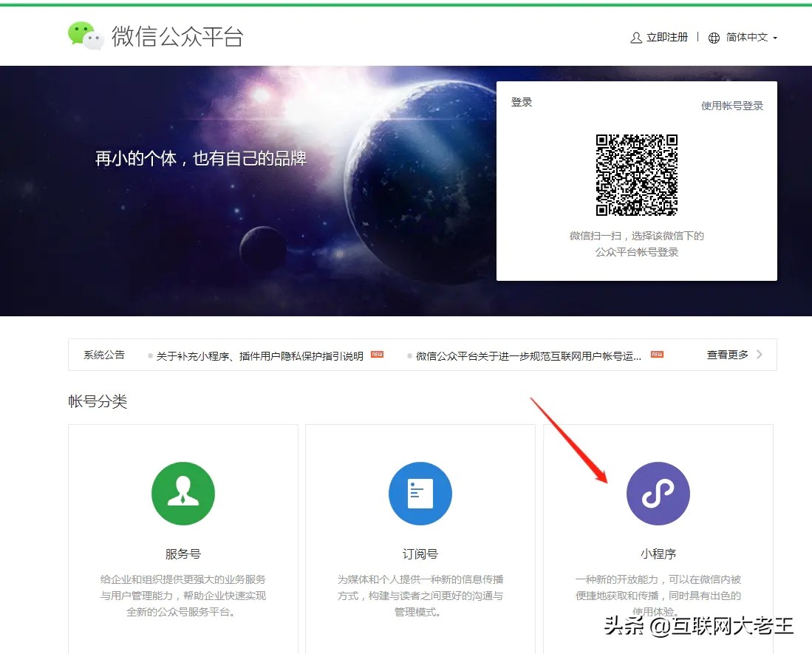Image resolution: width=812 pixels, height=654 pixels.
Task: Select the green 服务号 avatar icon
Action: (183, 494)
